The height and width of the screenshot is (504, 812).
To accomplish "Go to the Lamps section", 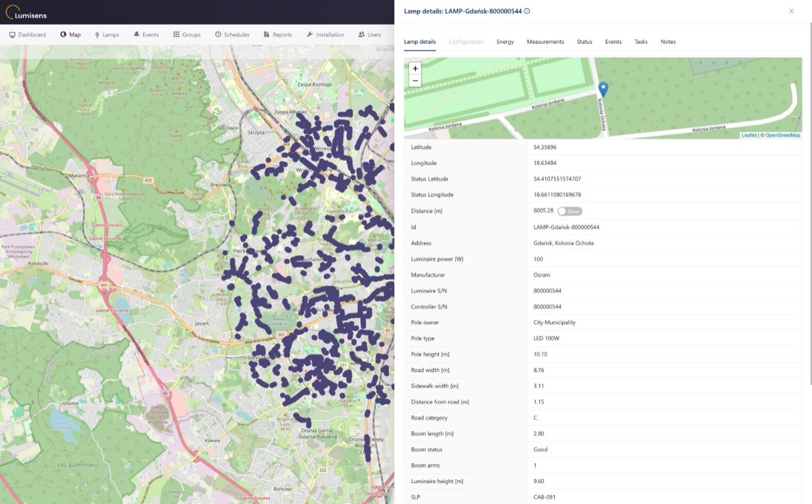I will tap(107, 35).
